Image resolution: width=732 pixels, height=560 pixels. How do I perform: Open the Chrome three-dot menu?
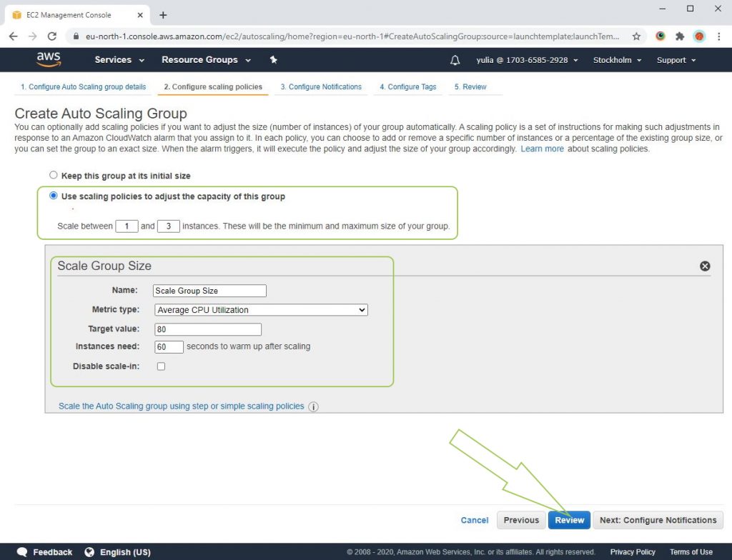pos(719,36)
